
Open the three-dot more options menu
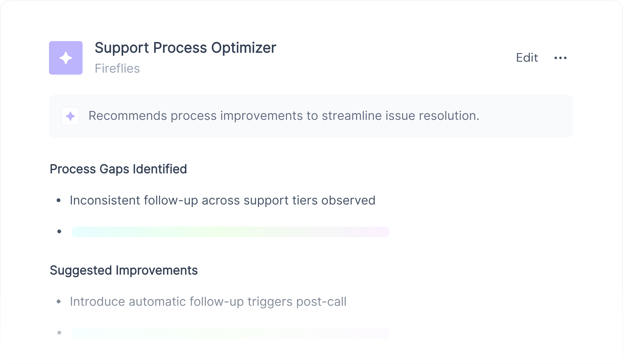560,58
